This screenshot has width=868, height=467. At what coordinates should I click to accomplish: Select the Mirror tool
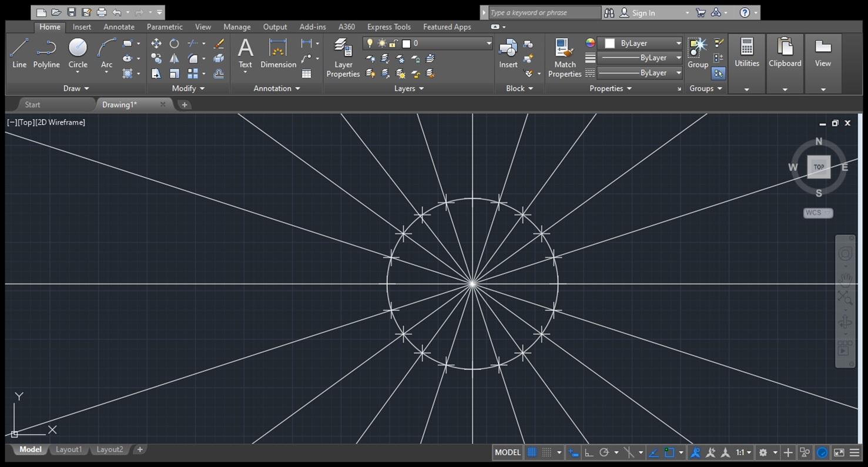pyautogui.click(x=174, y=58)
